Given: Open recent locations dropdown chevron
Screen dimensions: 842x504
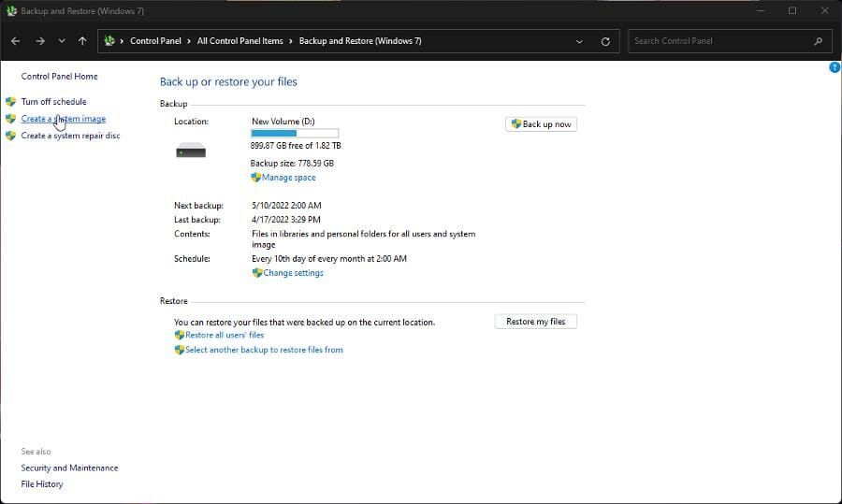Looking at the screenshot, I should point(62,41).
